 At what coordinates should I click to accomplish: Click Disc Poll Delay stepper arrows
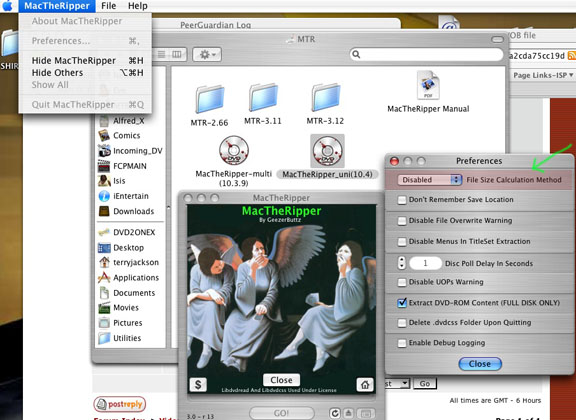pyautogui.click(x=402, y=263)
